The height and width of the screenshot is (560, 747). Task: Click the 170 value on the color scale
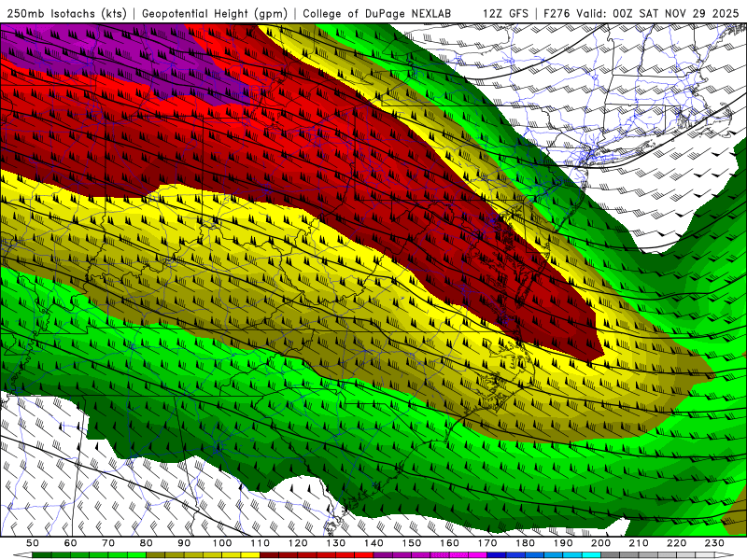486,543
